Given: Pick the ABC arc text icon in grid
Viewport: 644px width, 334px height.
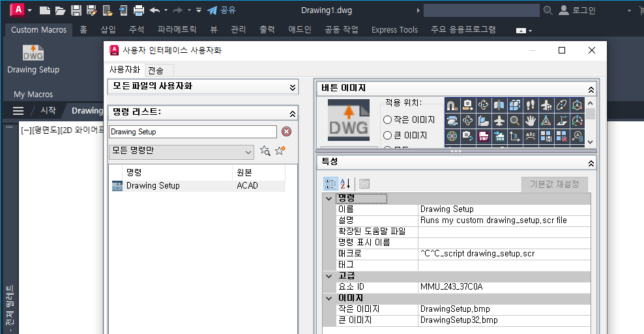Looking at the screenshot, I should (530, 136).
